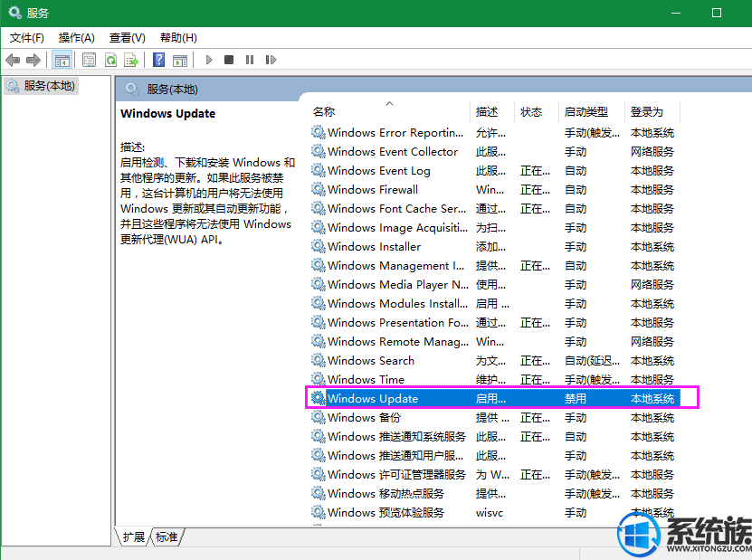Viewport: 752px width, 560px height.
Task: Maximize the 服务 window
Action: 717,13
